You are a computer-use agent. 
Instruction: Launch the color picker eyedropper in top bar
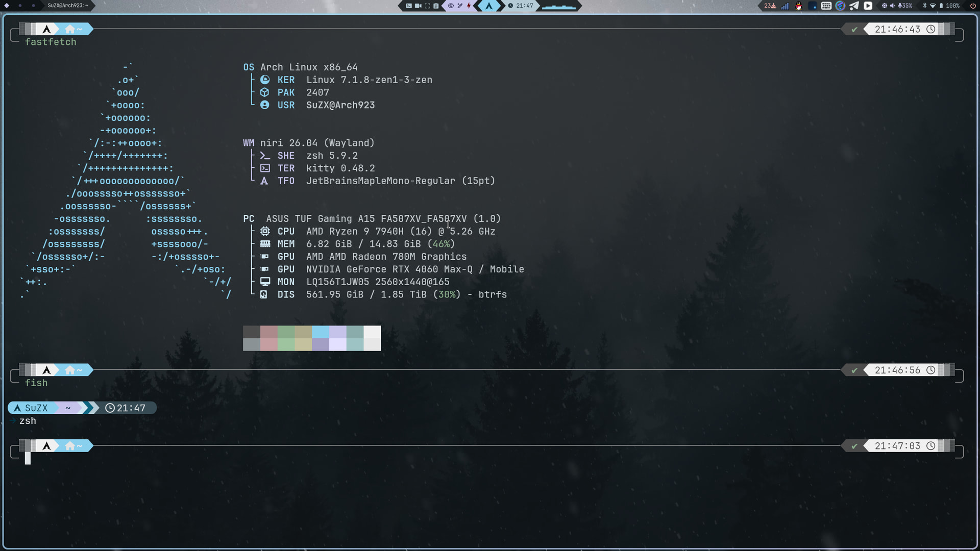tap(460, 6)
